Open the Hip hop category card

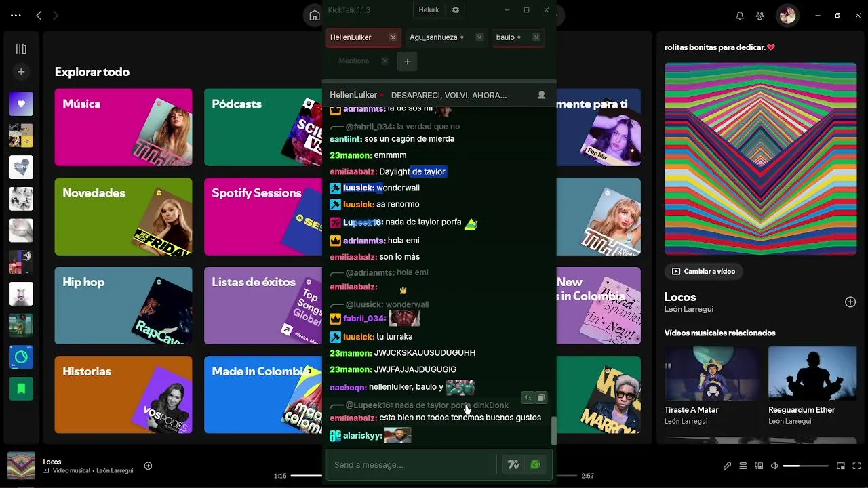coord(123,306)
